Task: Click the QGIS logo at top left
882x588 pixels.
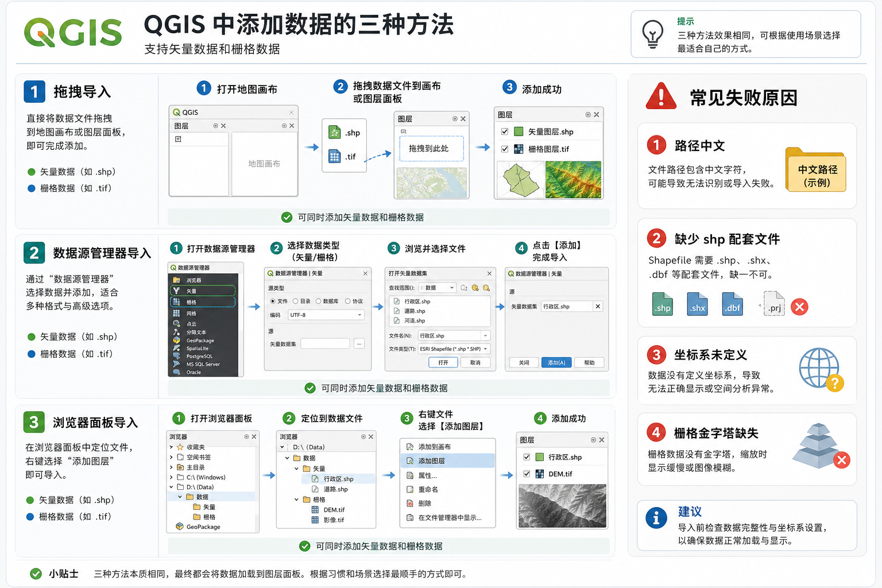Action: tap(73, 32)
